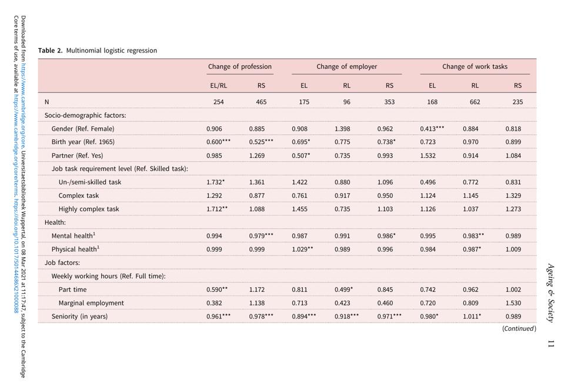
Task: Click the "Job factors:" section label
Action: 62,263
